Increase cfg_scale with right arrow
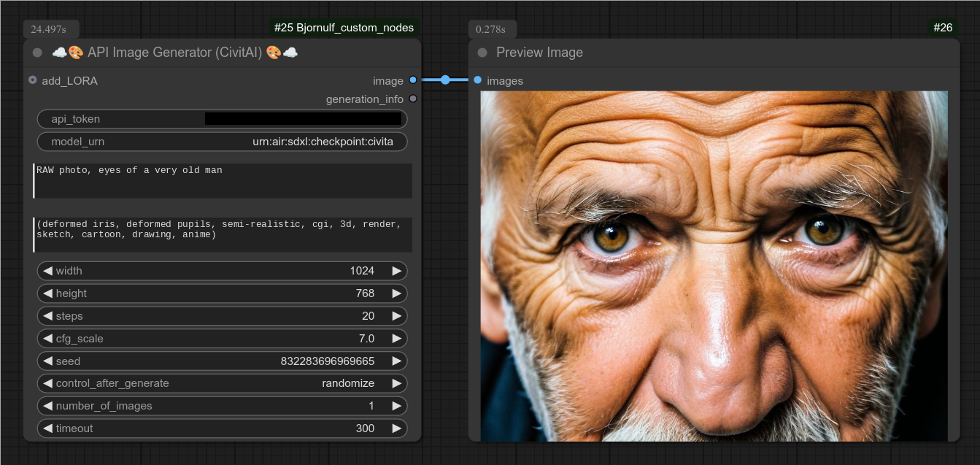The width and height of the screenshot is (980, 465). pyautogui.click(x=396, y=339)
